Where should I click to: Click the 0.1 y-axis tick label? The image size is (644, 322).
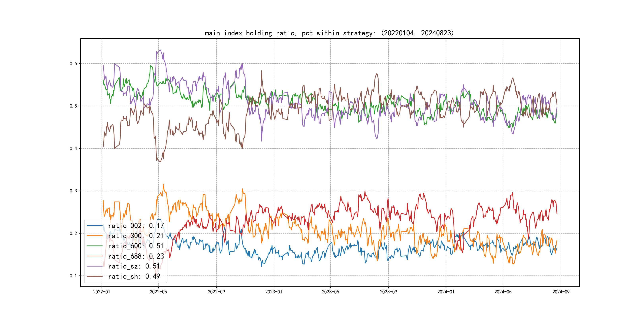(73, 276)
